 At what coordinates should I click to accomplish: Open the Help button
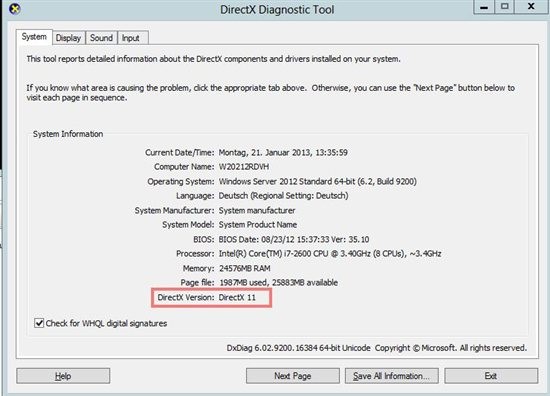pos(63,376)
